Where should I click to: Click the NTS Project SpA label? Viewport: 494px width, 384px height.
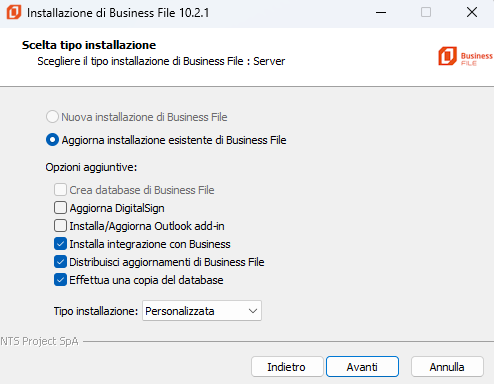tap(39, 341)
